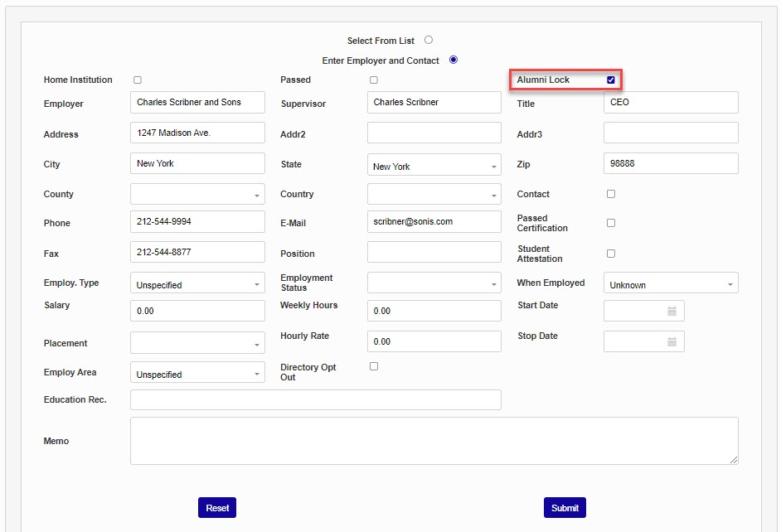781x532 pixels.
Task: Open the Start Date calendar picker
Action: click(x=672, y=312)
